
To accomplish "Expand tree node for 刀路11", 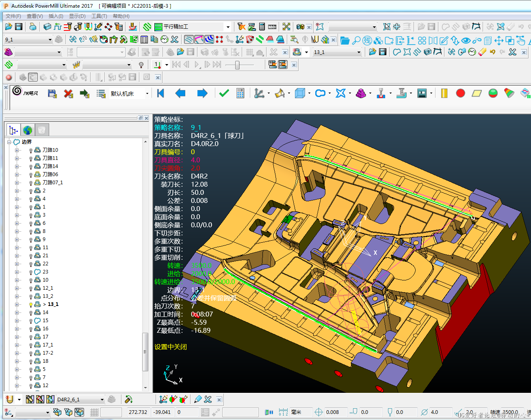I will pyautogui.click(x=17, y=158).
